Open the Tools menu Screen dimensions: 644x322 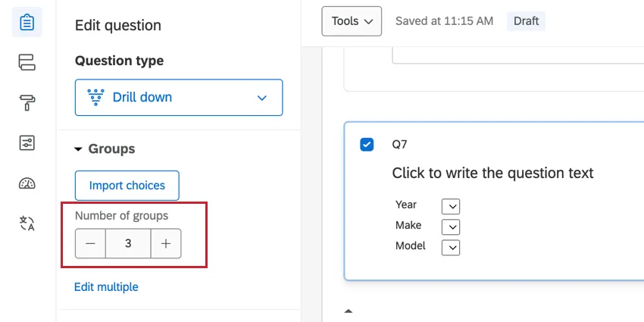[352, 21]
